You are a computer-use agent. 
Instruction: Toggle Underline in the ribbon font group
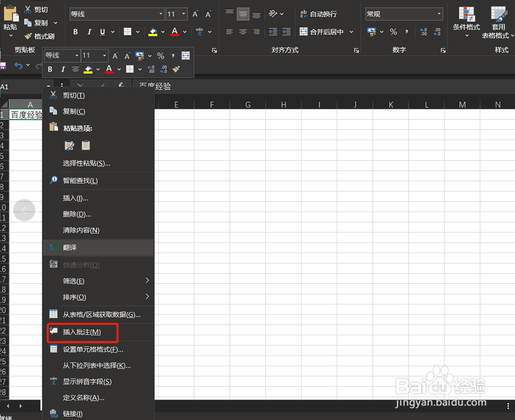pos(103,32)
